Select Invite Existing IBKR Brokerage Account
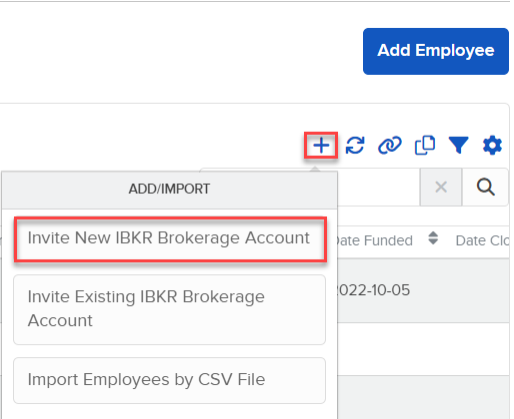The height and width of the screenshot is (419, 514). tap(169, 309)
